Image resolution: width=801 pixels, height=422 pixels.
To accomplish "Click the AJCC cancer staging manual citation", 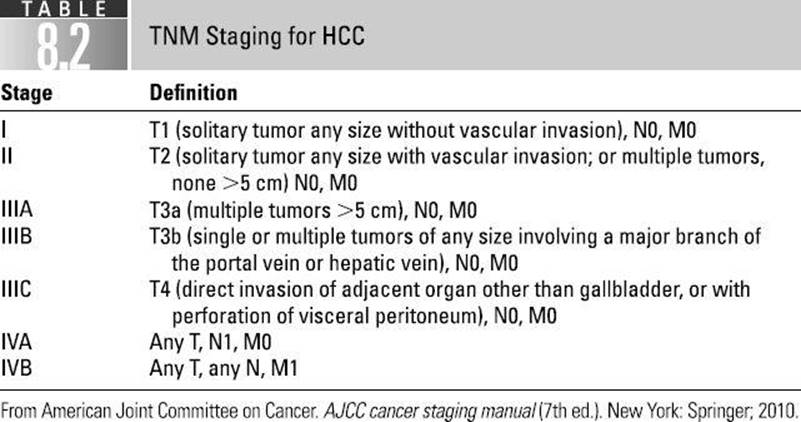I will [429, 411].
